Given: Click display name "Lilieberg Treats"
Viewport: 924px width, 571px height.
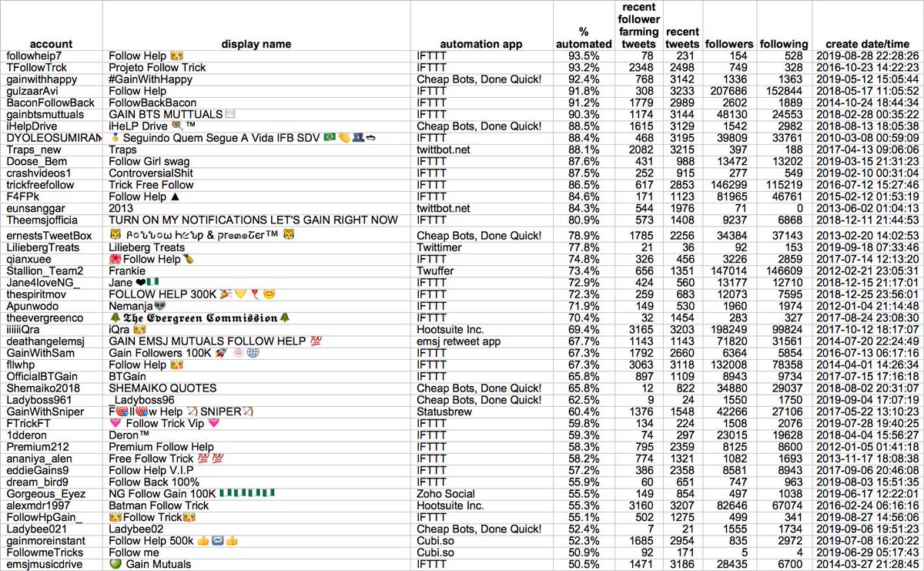Looking at the screenshot, I should (146, 247).
